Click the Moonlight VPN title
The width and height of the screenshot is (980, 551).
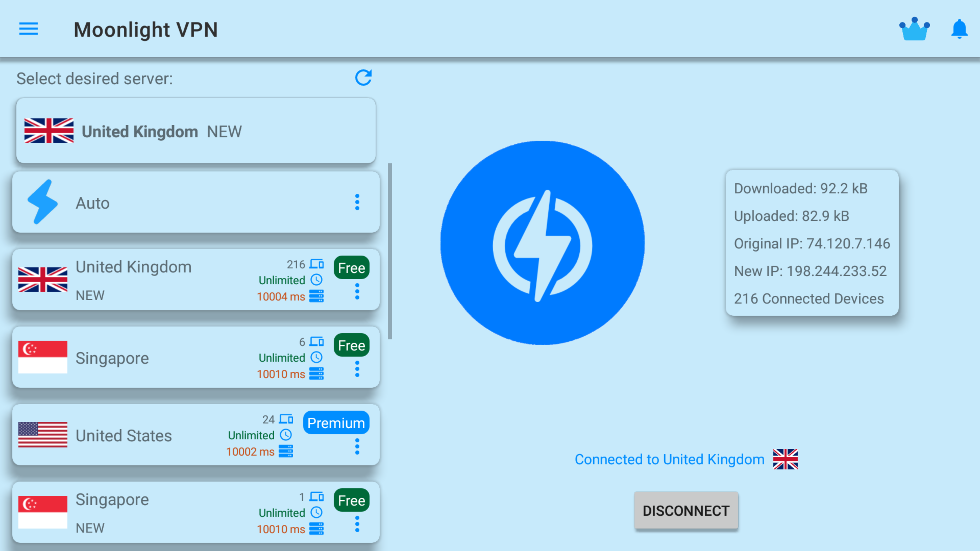(x=146, y=30)
